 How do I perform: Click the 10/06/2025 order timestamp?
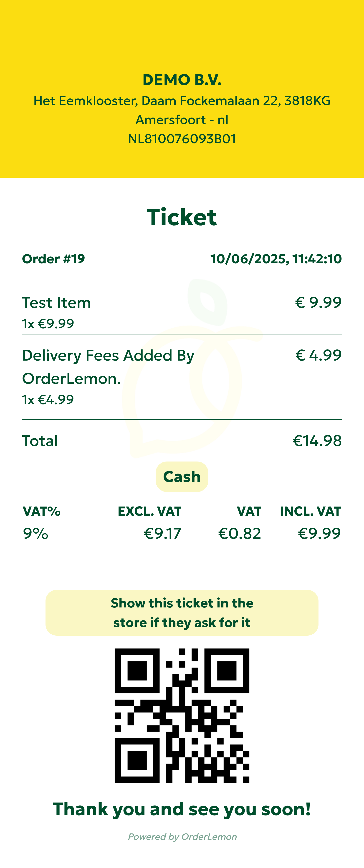[x=276, y=259]
